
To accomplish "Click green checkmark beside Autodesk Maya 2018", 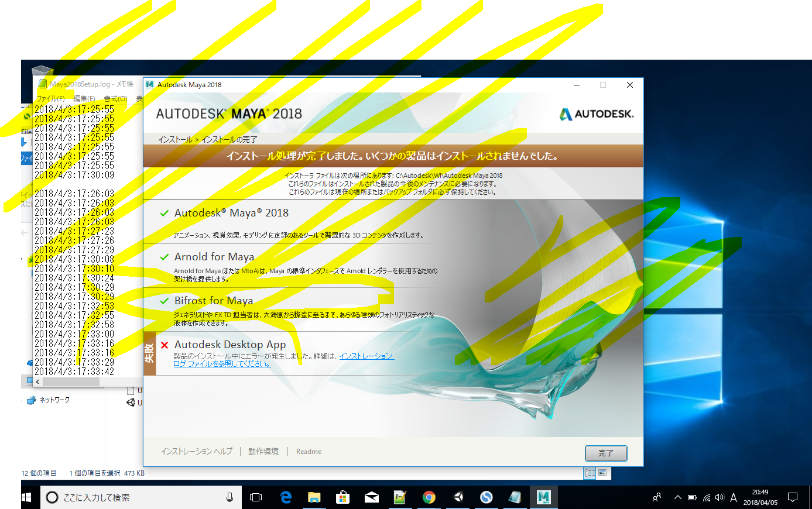I will click(x=165, y=214).
